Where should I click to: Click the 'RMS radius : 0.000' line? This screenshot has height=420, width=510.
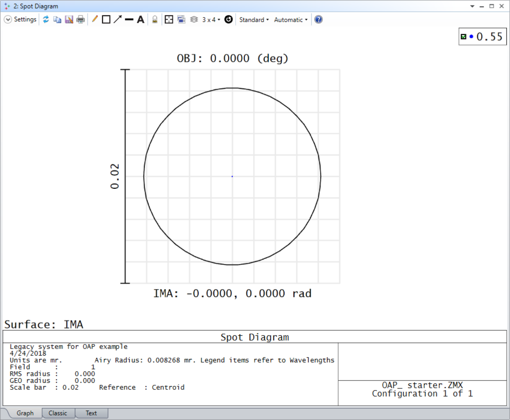[52, 374]
